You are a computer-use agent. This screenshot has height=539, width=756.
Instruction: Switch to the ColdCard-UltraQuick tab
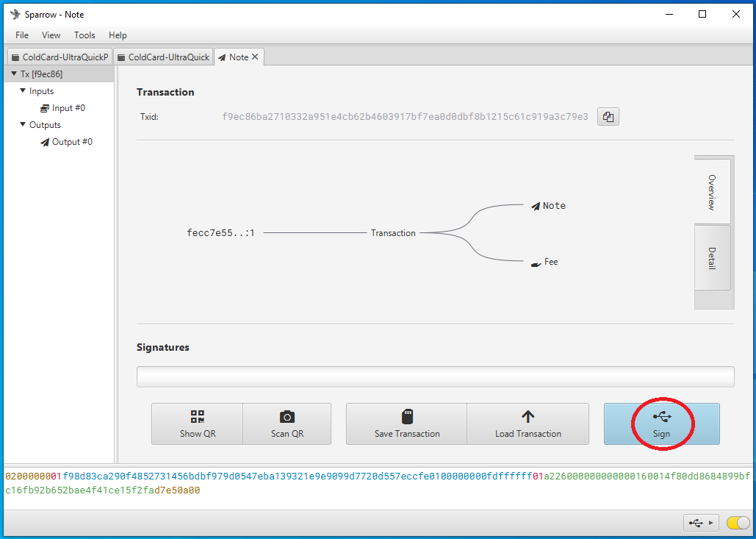163,57
